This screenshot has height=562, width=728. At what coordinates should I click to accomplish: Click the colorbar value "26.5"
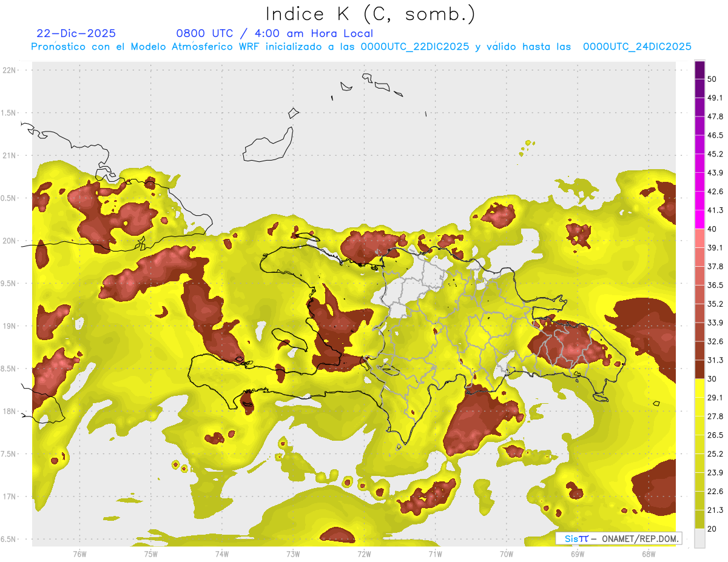click(x=715, y=435)
